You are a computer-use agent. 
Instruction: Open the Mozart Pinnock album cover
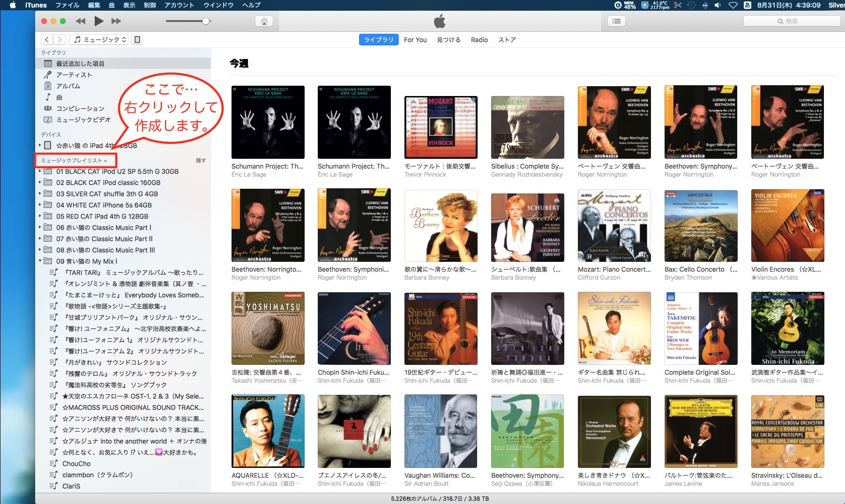441,127
